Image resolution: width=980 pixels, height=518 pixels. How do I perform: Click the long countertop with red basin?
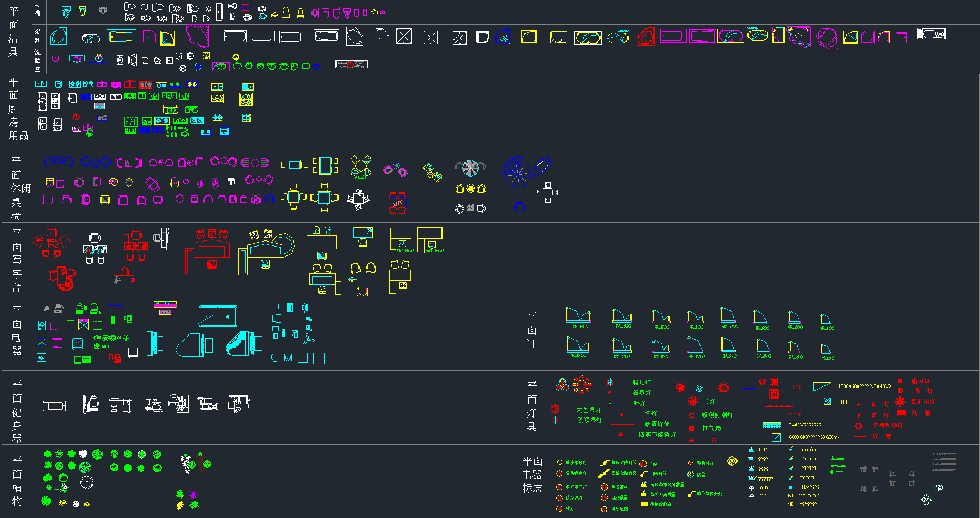click(x=351, y=64)
